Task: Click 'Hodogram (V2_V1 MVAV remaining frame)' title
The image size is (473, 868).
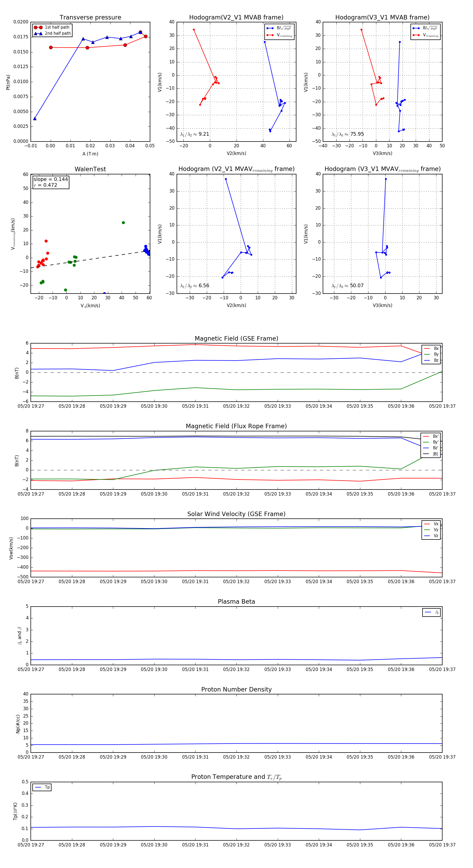Action: click(x=236, y=169)
